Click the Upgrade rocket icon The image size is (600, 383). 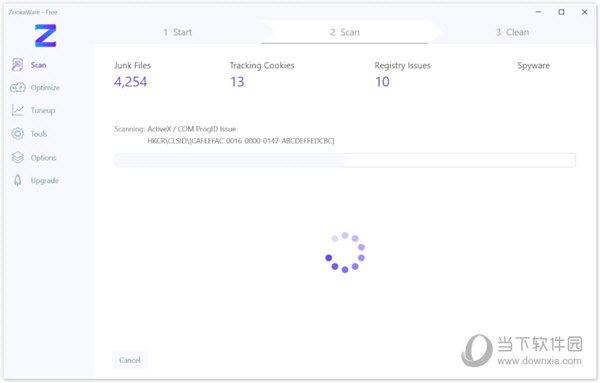tap(18, 180)
